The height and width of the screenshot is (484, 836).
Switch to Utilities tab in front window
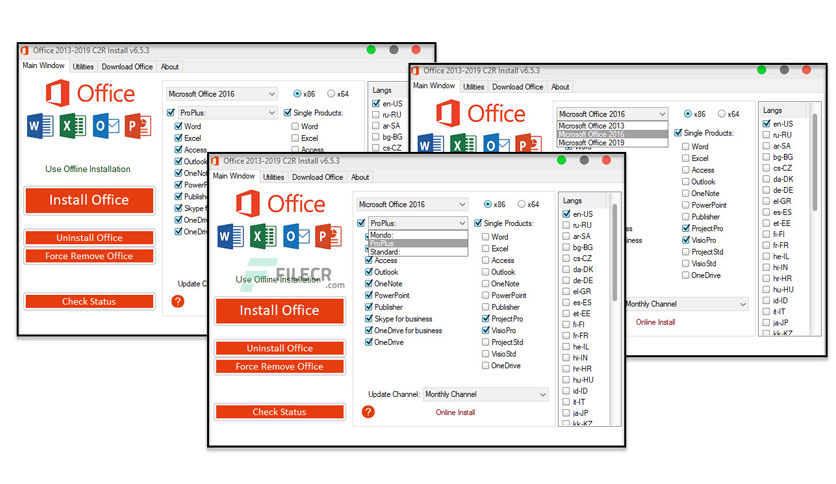[x=274, y=177]
